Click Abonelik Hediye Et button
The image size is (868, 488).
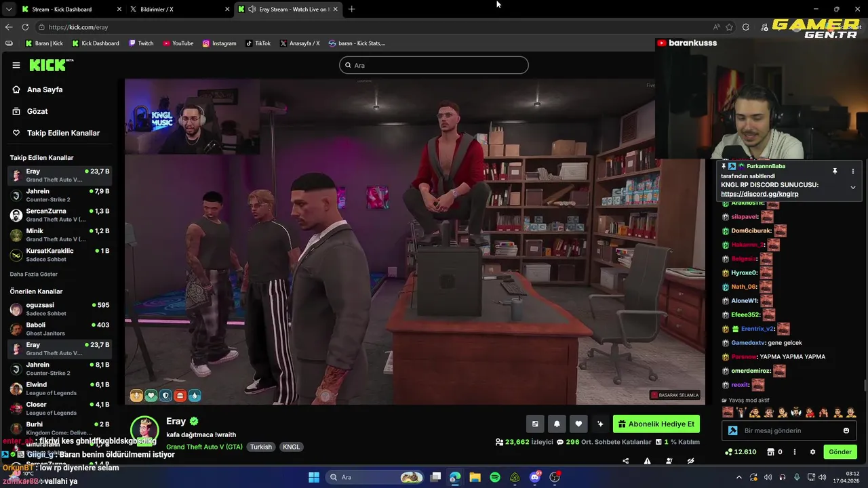tap(656, 424)
